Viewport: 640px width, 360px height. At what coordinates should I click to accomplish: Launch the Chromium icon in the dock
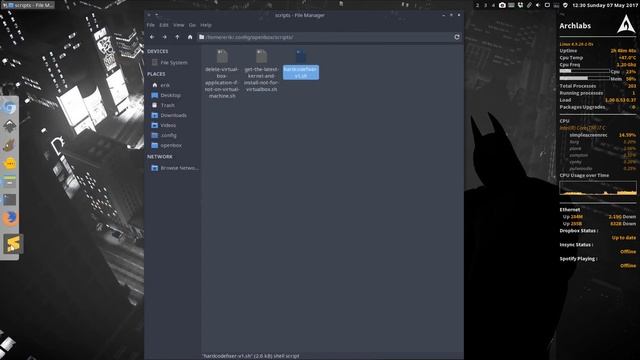[x=10, y=108]
